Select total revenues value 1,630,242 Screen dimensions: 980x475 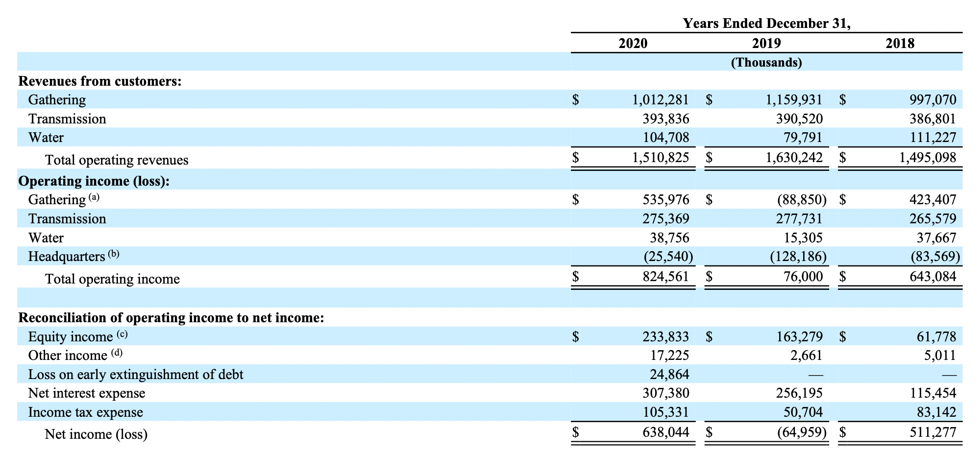[794, 158]
